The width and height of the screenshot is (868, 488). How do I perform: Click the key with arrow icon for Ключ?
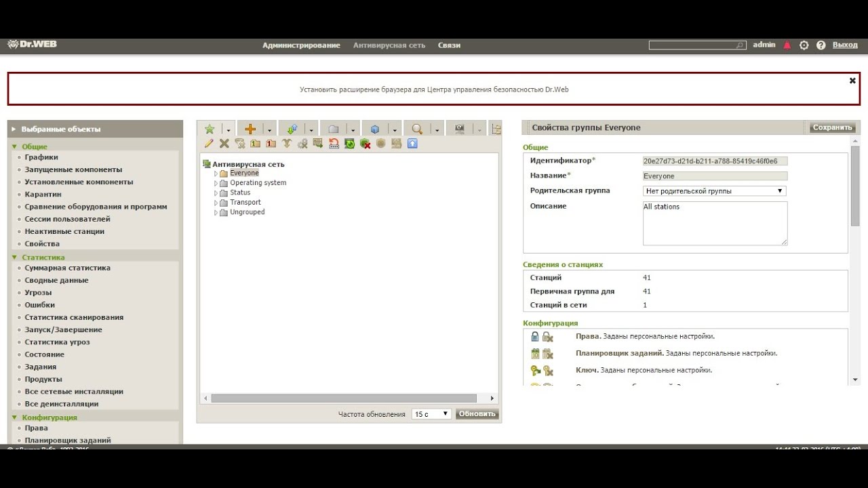pos(535,370)
